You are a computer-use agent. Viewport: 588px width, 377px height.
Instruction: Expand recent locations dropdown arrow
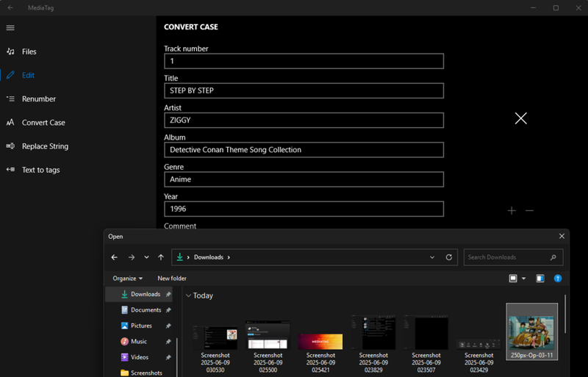tap(146, 257)
